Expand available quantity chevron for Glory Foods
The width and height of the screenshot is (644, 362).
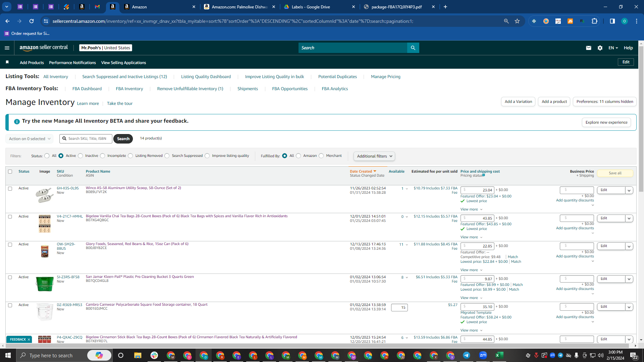tap(407, 245)
